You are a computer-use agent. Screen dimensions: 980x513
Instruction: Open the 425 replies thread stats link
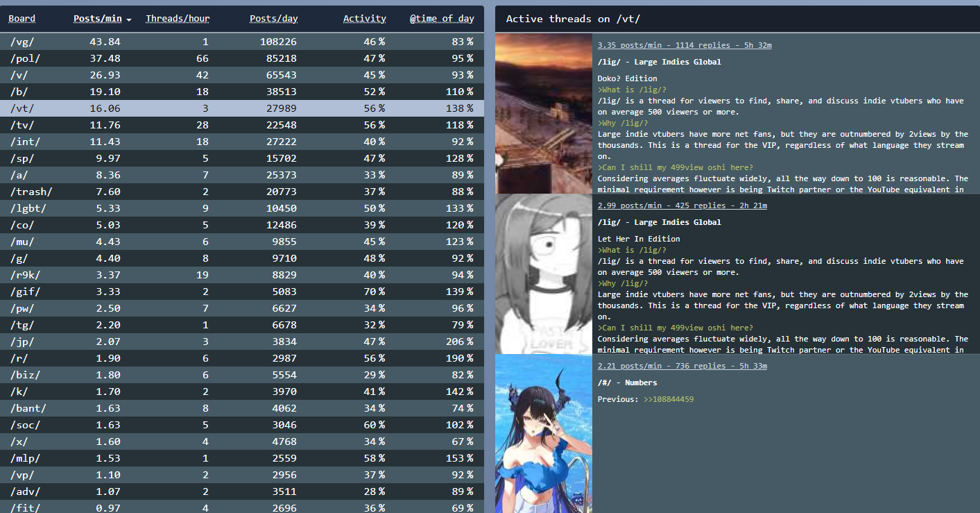pyautogui.click(x=682, y=205)
